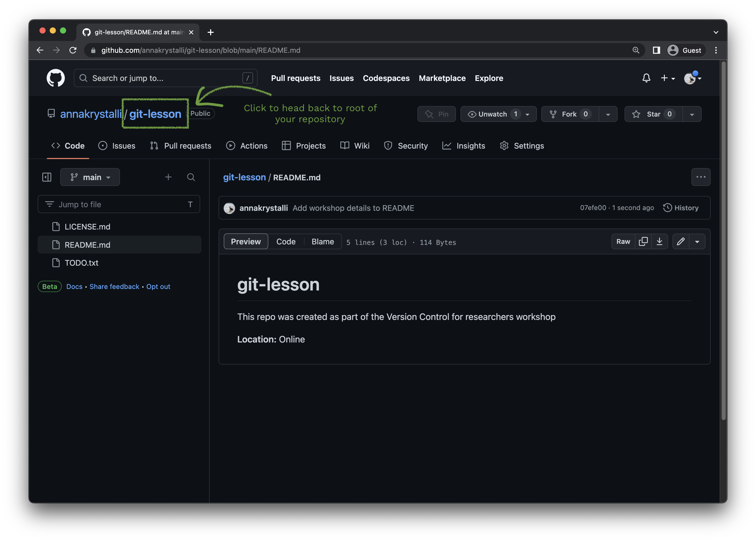Collapse the file tree side panel
Viewport: 756px width, 541px height.
tap(47, 177)
